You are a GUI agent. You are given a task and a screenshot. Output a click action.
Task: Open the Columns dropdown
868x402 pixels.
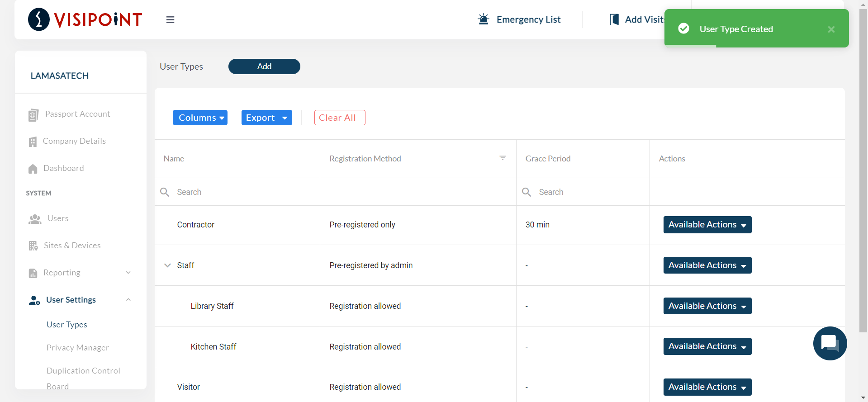(x=200, y=118)
